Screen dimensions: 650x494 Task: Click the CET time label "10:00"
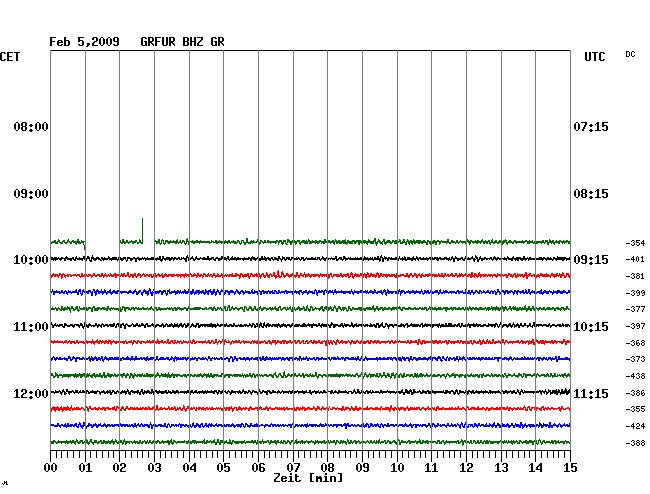point(31,260)
